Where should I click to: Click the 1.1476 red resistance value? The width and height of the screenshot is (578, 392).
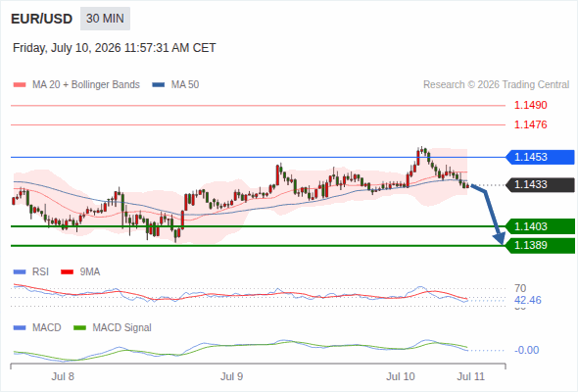tap(530, 124)
